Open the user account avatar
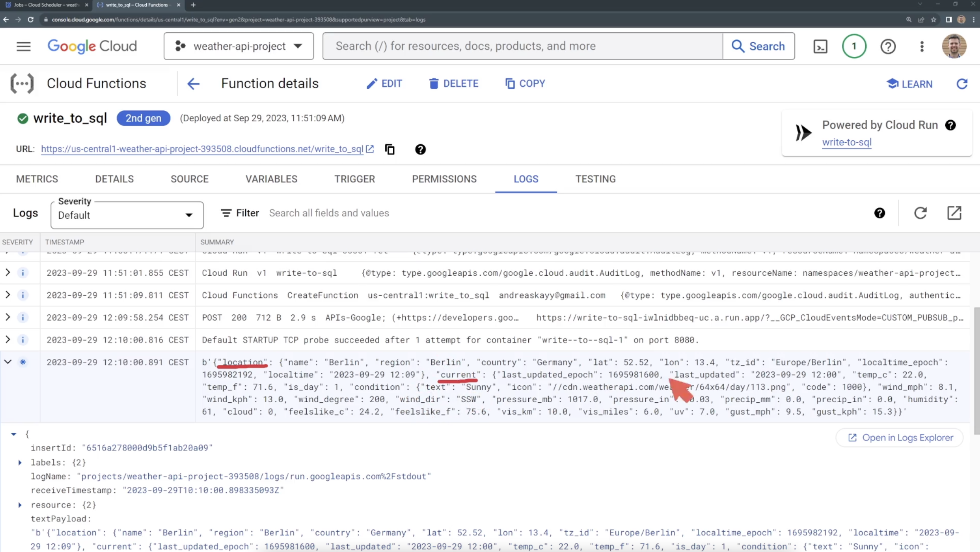Image resolution: width=980 pixels, height=552 pixels. [x=954, y=46]
